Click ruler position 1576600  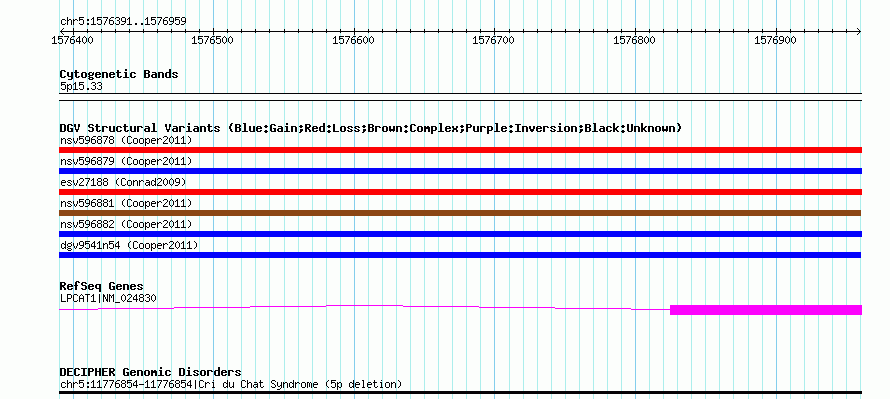(353, 40)
